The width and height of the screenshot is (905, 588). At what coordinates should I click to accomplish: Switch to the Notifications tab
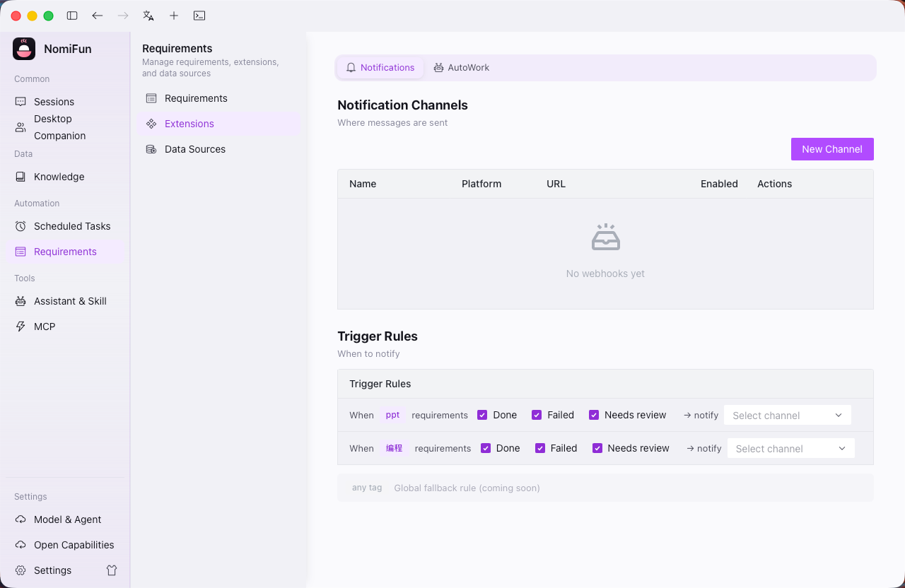[x=380, y=68]
